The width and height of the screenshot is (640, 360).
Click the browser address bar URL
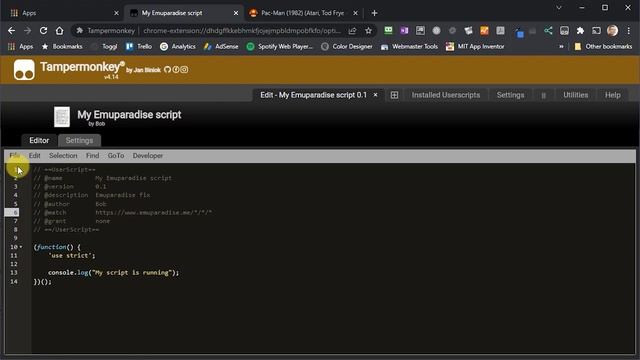242,31
